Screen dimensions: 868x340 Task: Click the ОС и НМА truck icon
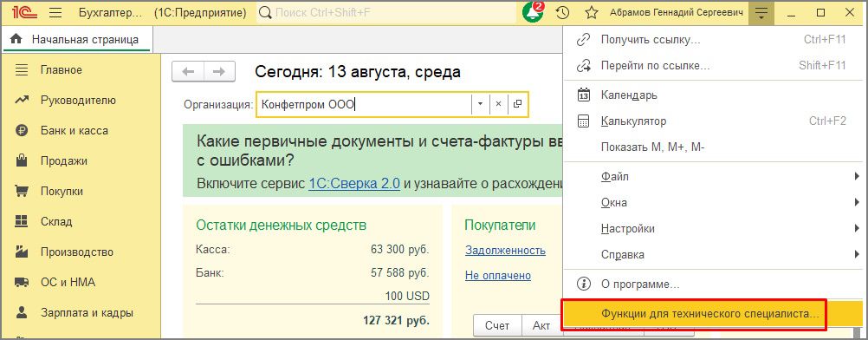[x=21, y=282]
